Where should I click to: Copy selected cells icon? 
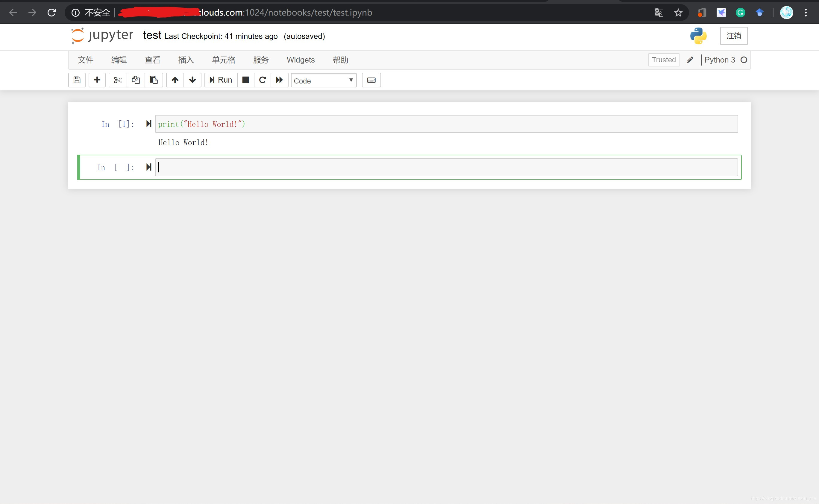136,80
